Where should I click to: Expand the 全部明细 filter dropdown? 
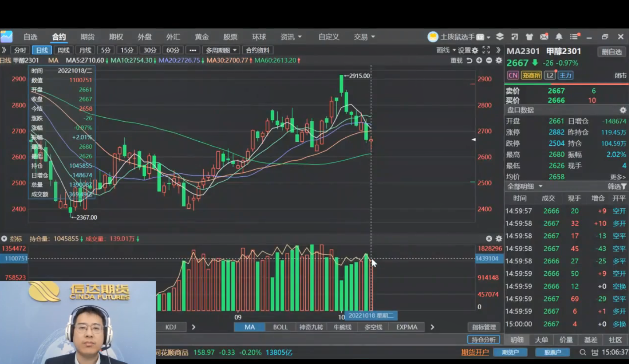tap(525, 186)
